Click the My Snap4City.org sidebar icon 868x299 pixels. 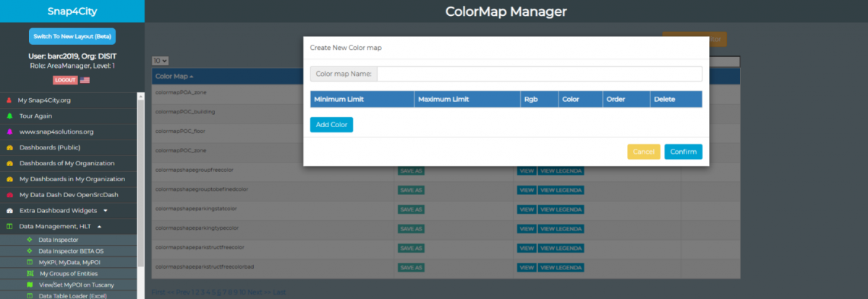point(9,100)
